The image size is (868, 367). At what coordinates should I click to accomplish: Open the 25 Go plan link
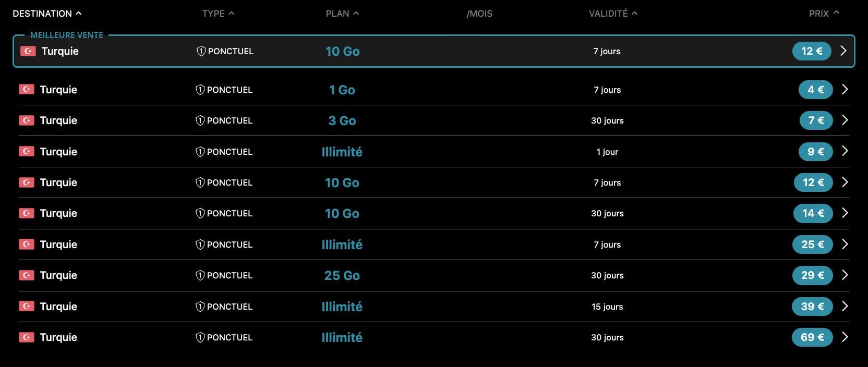[342, 275]
